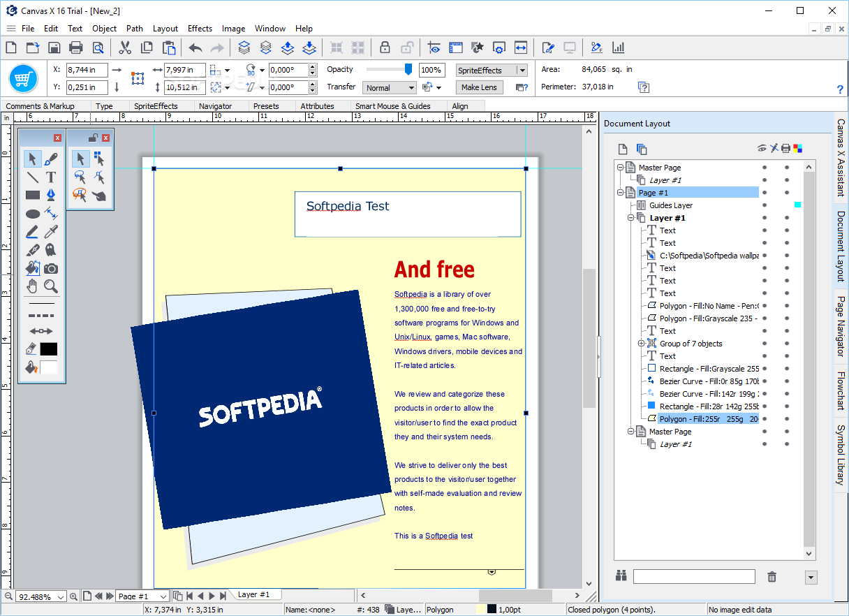Viewport: 849px width, 616px height.
Task: Collapse the Layer #1 tree node
Action: pyautogui.click(x=630, y=218)
